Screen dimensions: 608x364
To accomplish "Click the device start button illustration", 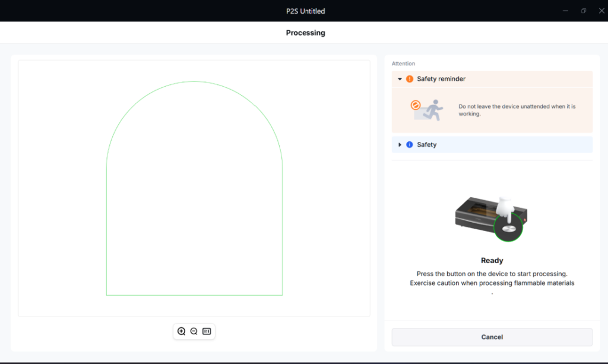I will click(491, 219).
